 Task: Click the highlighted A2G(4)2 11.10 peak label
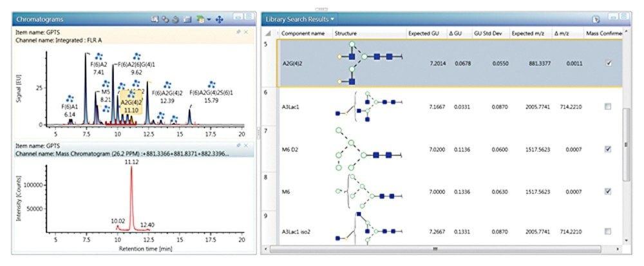[x=131, y=102]
